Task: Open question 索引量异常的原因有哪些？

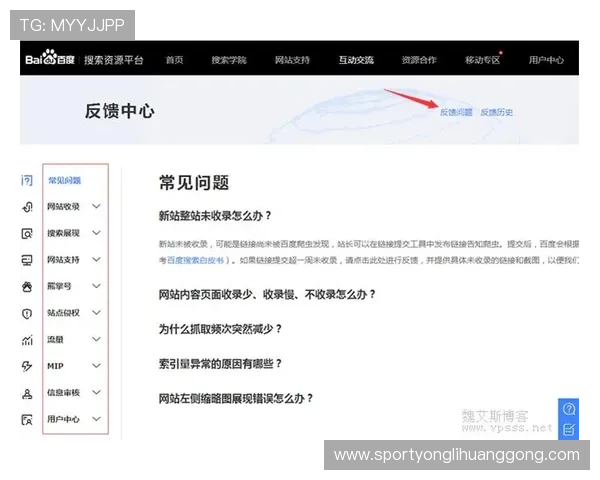Action: [x=221, y=364]
